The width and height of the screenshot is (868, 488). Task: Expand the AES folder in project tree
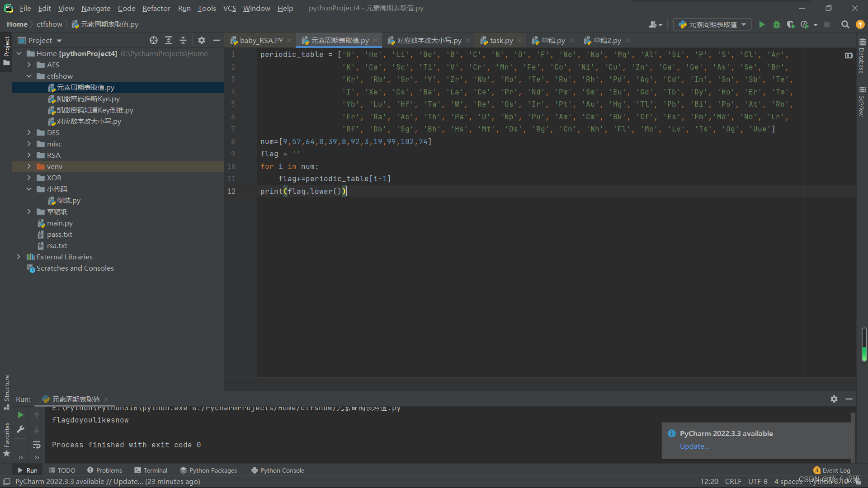click(x=29, y=65)
